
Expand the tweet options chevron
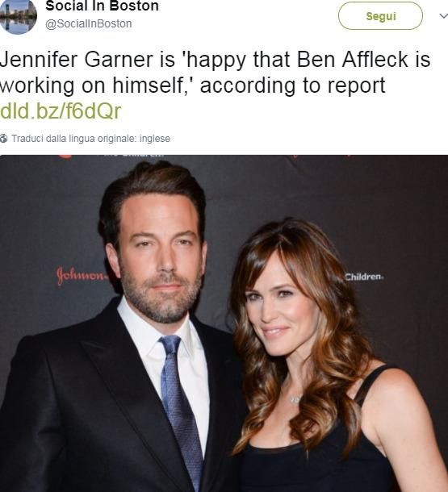(x=443, y=15)
